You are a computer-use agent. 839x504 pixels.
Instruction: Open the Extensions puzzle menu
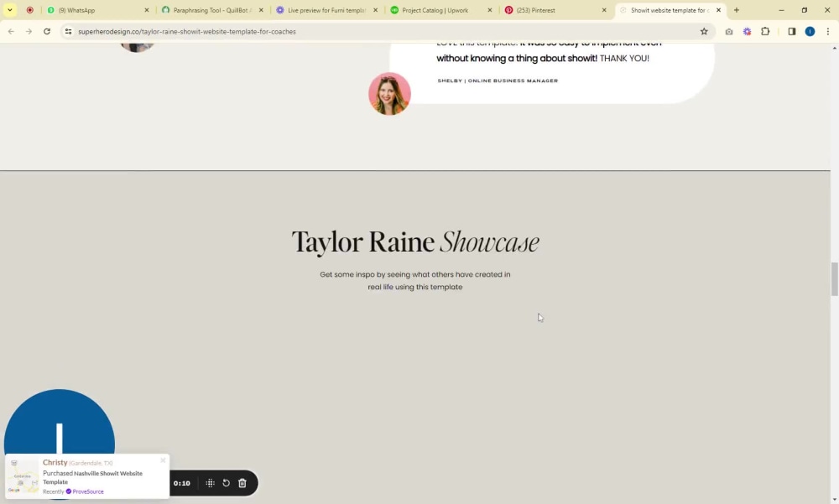point(765,32)
